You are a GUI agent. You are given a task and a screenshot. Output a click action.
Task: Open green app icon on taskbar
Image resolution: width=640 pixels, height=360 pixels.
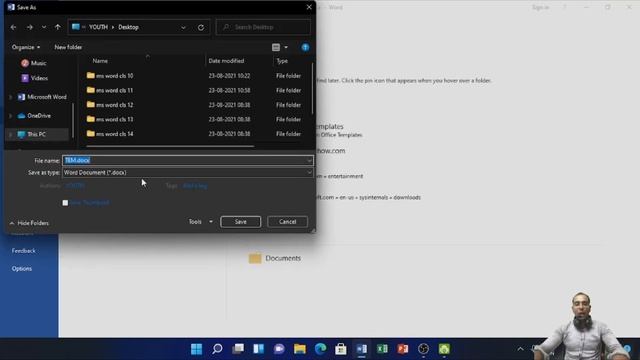[444, 349]
